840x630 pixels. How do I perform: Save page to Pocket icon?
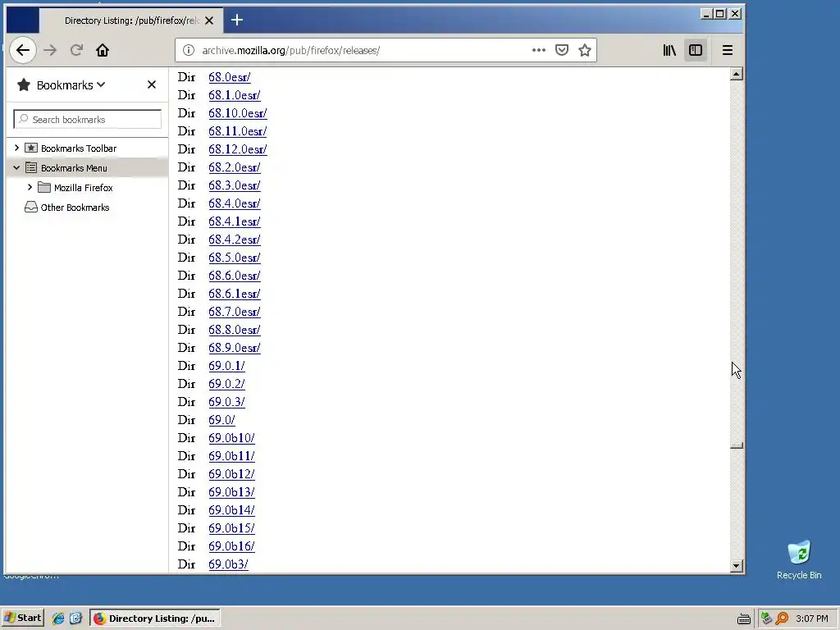[x=561, y=50]
